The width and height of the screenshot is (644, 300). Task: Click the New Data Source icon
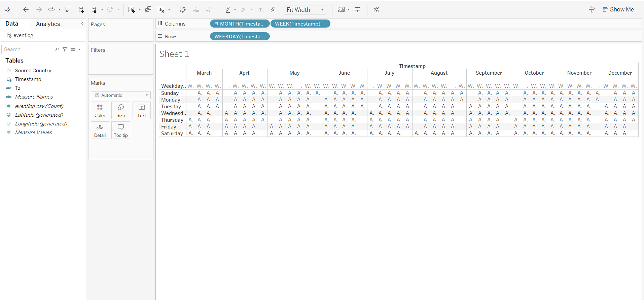81,9
